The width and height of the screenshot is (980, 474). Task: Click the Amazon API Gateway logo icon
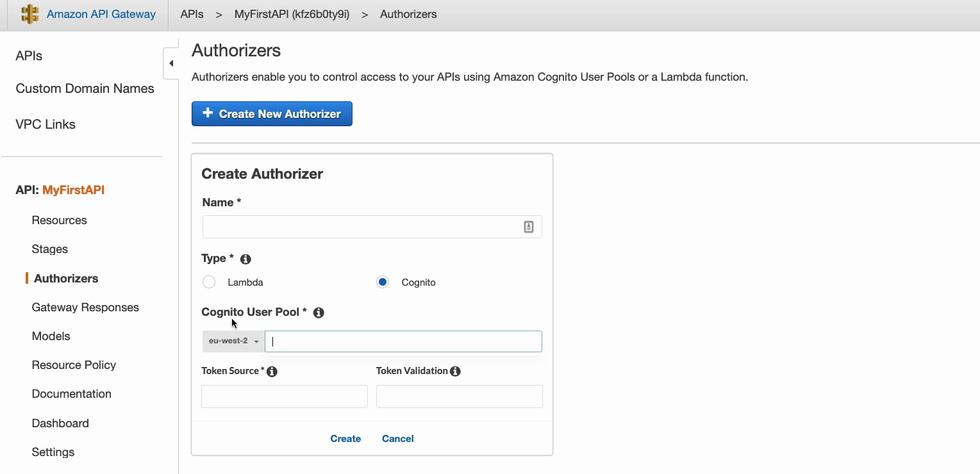pos(30,14)
